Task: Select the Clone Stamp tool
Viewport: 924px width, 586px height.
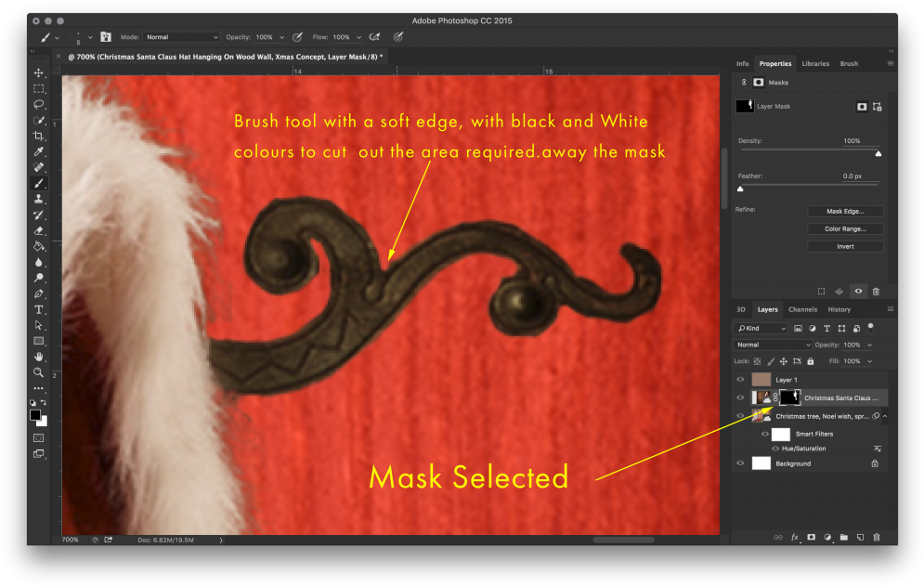Action: point(39,199)
